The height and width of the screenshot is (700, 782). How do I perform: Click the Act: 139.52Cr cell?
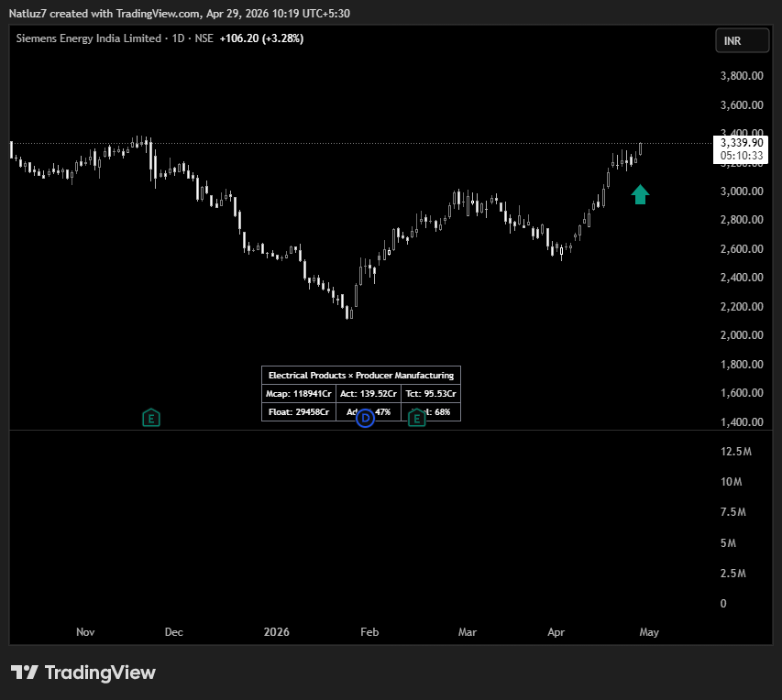[x=369, y=393]
